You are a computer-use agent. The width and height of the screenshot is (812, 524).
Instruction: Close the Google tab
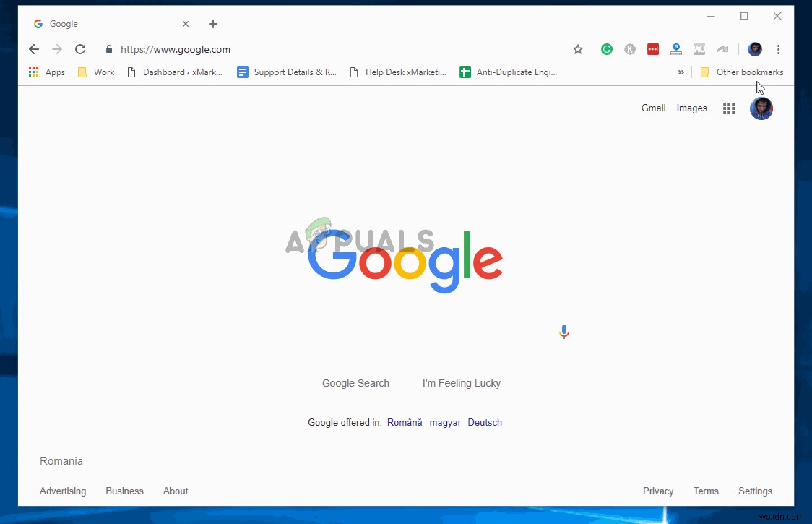186,24
